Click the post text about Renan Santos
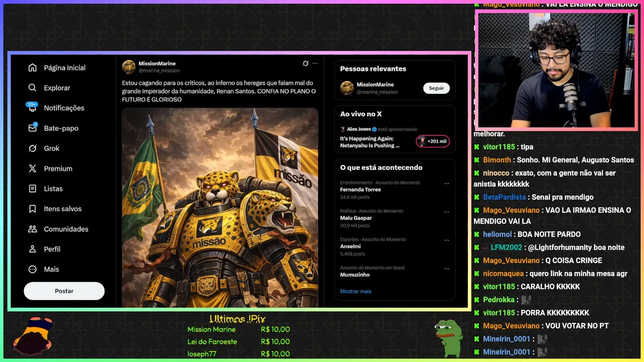Image resolution: width=644 pixels, height=362 pixels. (x=219, y=91)
